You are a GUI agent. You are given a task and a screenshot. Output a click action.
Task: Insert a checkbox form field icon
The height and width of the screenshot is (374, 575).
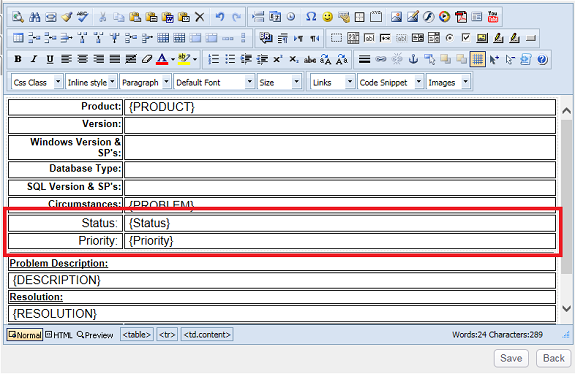click(466, 38)
